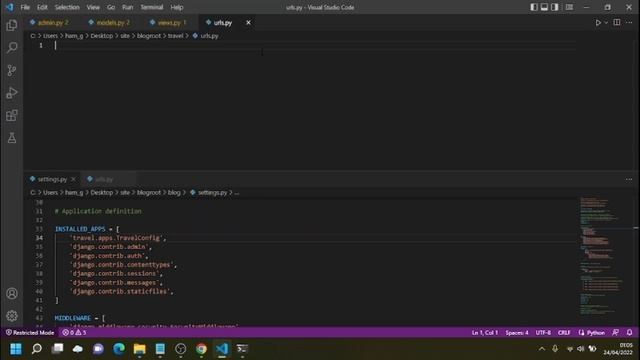Open Windows taskbar search
This screenshot has height=360, width=640.
pyautogui.click(x=37, y=349)
